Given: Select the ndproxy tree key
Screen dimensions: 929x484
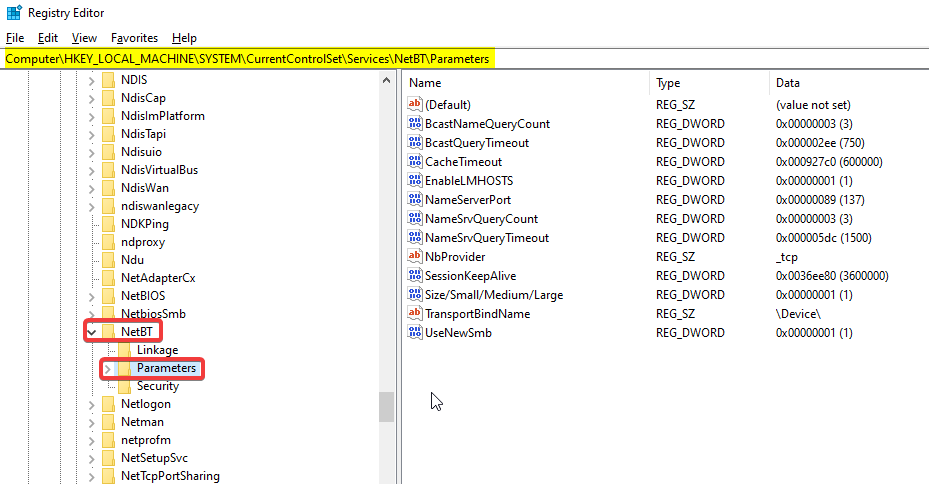Looking at the screenshot, I should coord(143,242).
